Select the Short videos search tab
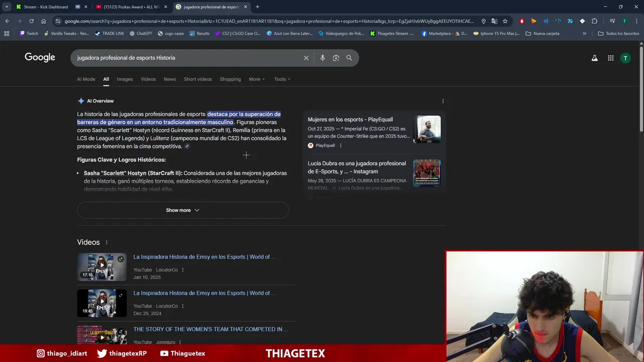This screenshot has height=362, width=644. 198,79
